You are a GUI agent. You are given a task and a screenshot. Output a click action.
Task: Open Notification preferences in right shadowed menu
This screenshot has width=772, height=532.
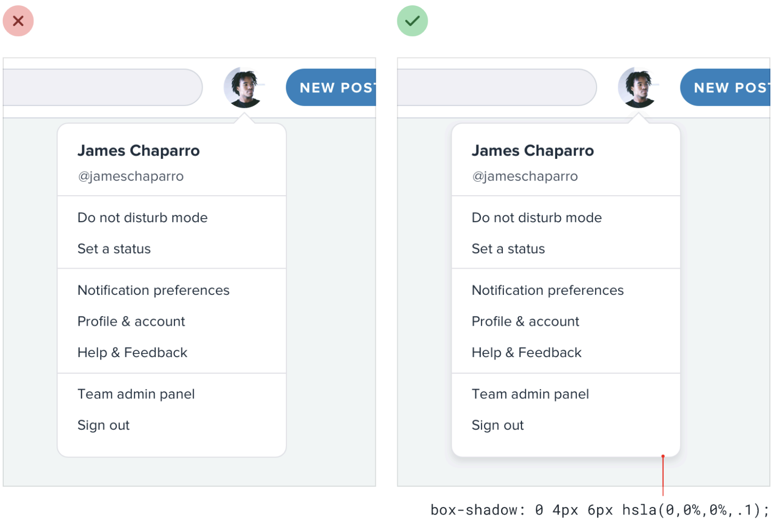coord(548,291)
